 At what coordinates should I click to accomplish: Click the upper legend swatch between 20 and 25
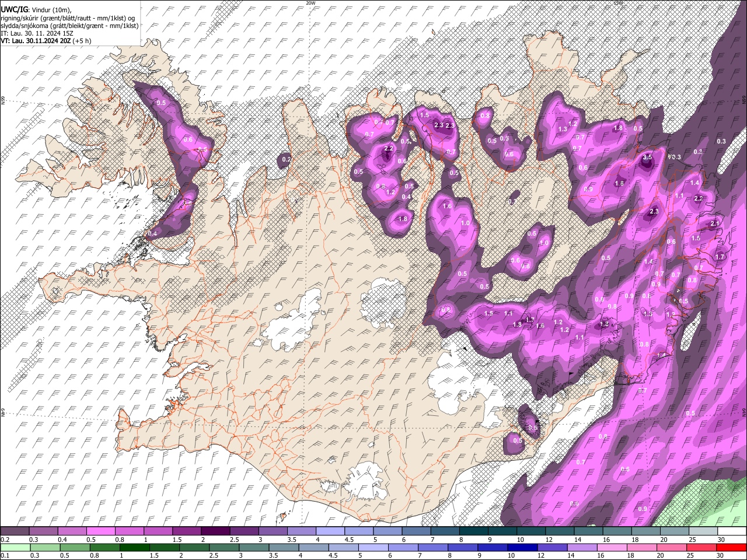675,531
